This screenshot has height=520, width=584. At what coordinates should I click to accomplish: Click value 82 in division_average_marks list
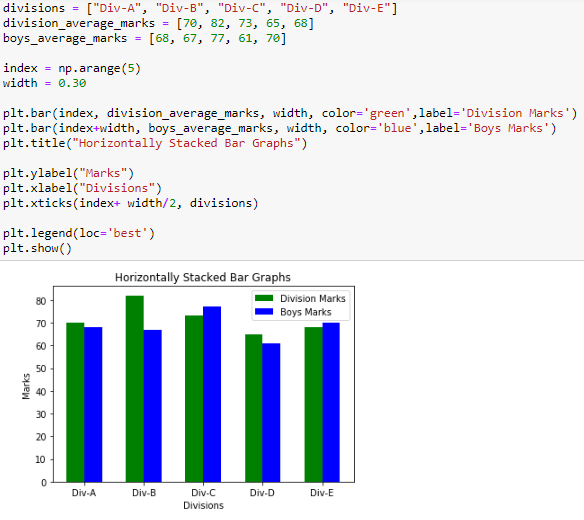[x=217, y=23]
